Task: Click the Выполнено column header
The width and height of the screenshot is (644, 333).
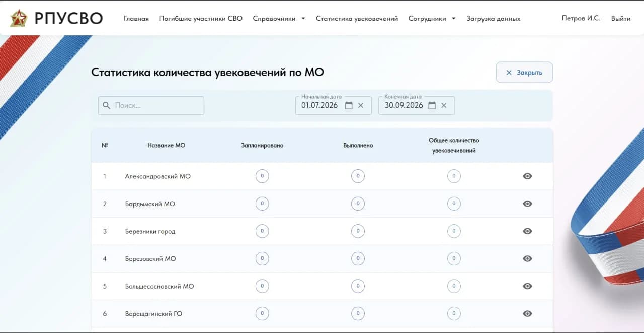Action: coord(358,145)
